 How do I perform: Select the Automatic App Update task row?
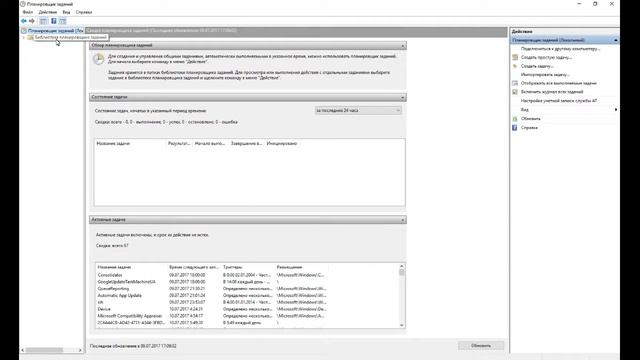tap(212, 296)
